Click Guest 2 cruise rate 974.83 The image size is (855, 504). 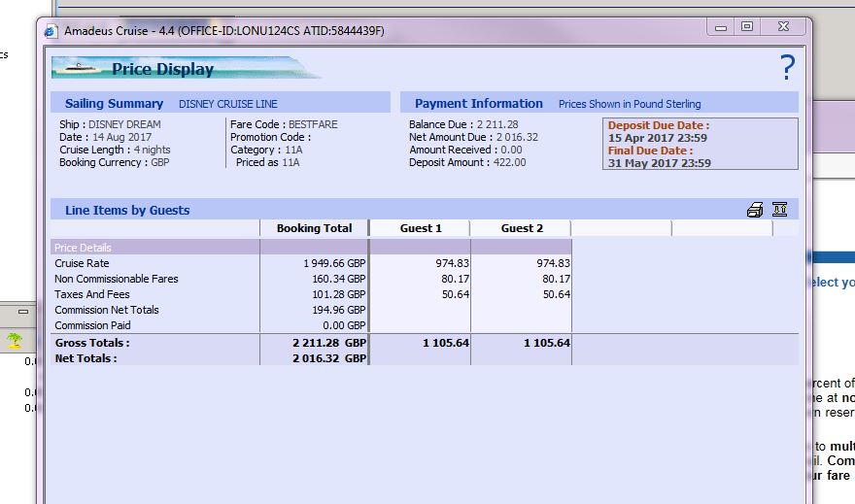(553, 263)
